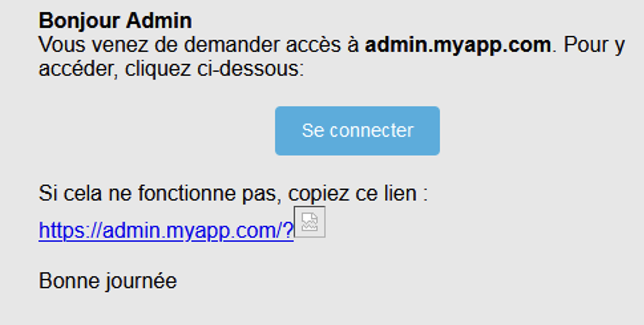Click the broken image icon after the link
644x325 pixels.
pyautogui.click(x=309, y=222)
